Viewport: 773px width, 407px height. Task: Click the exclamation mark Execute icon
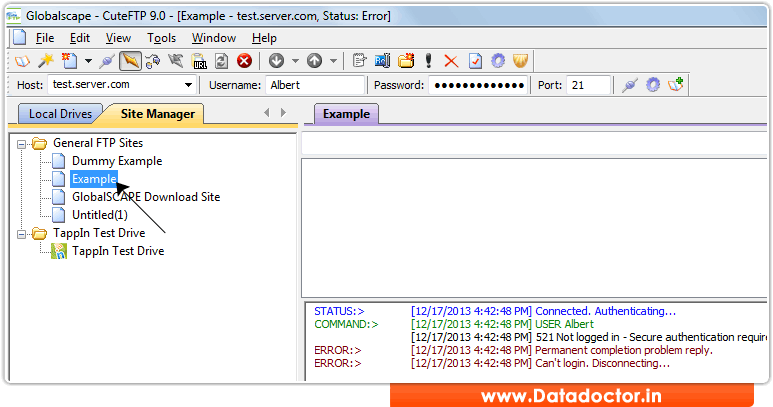pos(428,61)
